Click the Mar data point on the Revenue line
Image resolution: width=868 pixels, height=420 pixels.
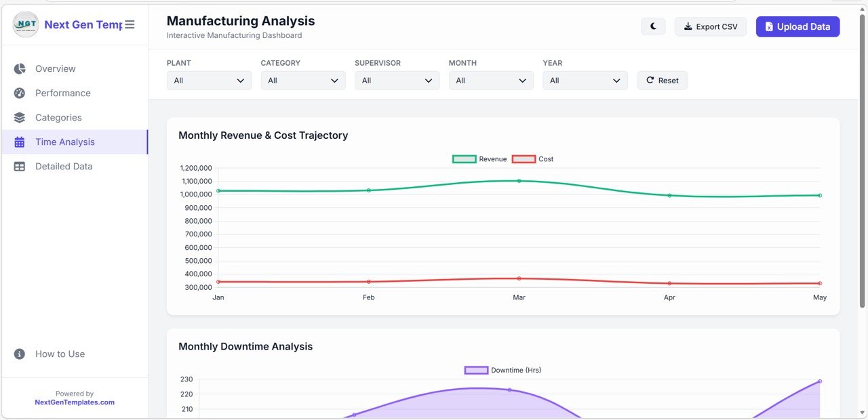(519, 181)
